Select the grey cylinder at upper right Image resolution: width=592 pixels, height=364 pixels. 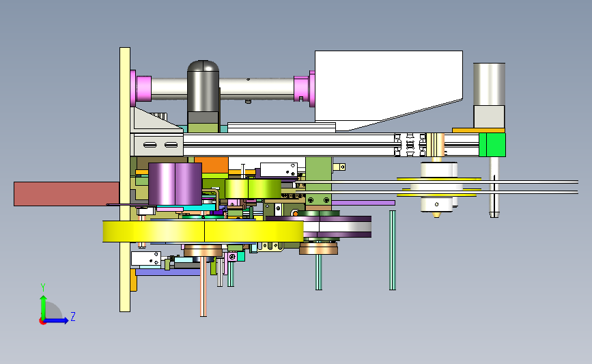[490, 84]
